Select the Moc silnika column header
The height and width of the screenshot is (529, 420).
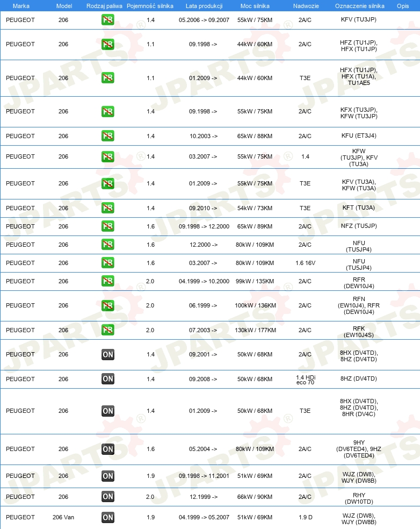[x=255, y=6]
